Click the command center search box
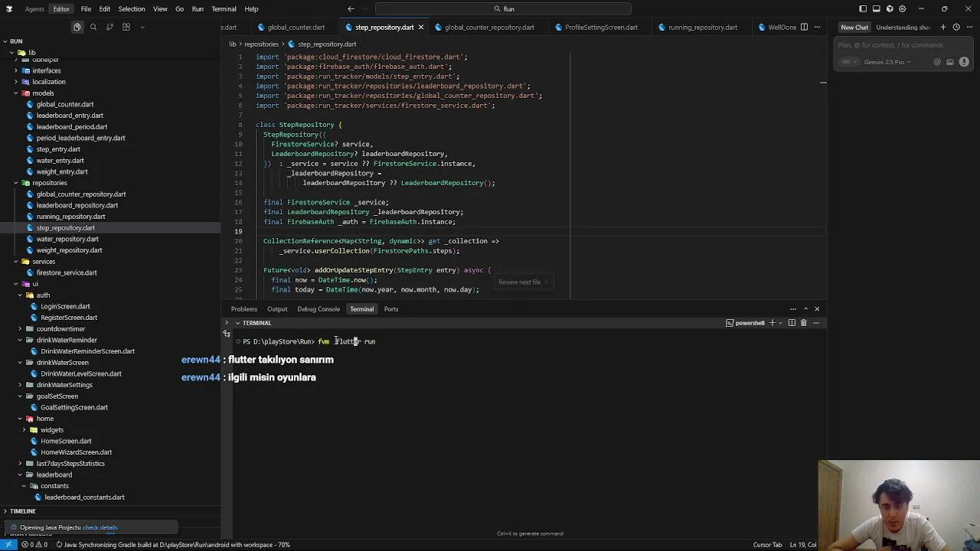Image resolution: width=980 pixels, height=551 pixels. (503, 8)
